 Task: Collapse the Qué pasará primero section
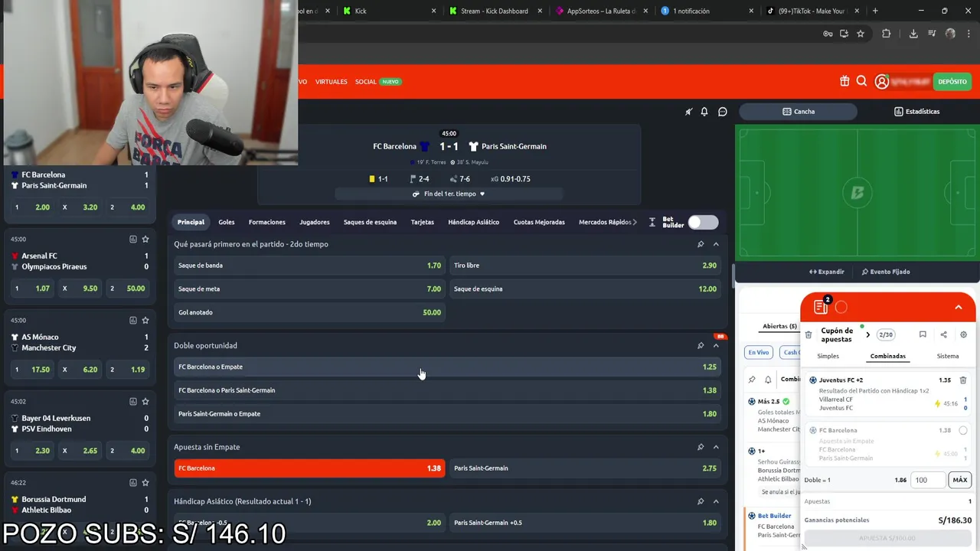tap(716, 244)
